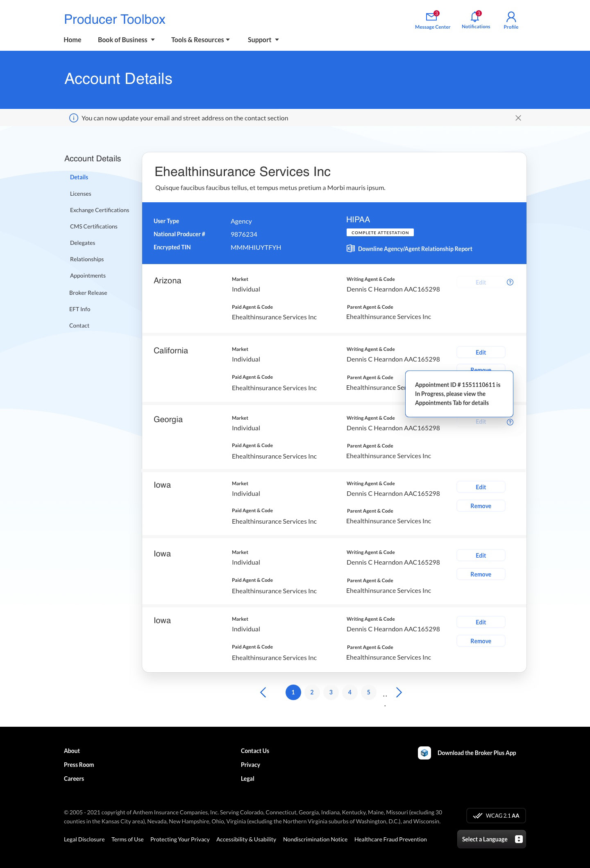Open Exchange Certifications section
The width and height of the screenshot is (590, 868).
tap(100, 210)
